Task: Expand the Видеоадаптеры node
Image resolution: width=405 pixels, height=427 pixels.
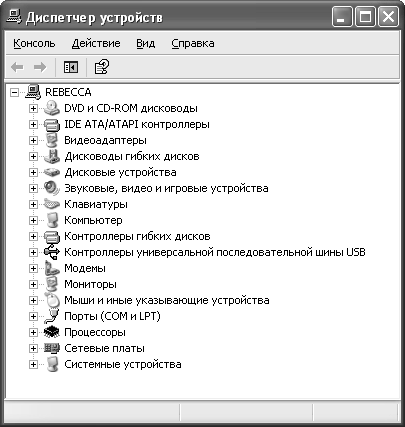Action: (x=33, y=140)
